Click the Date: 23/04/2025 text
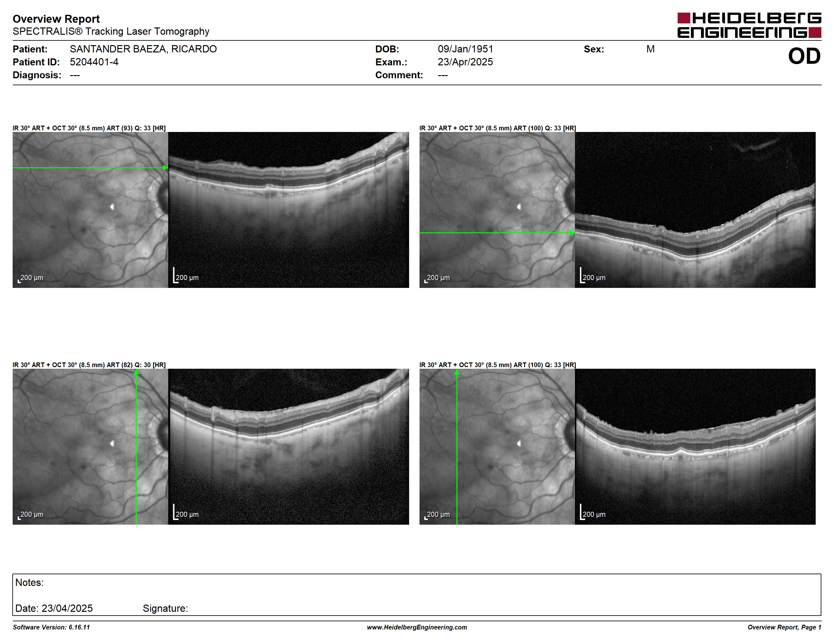834x644 pixels. click(x=54, y=608)
